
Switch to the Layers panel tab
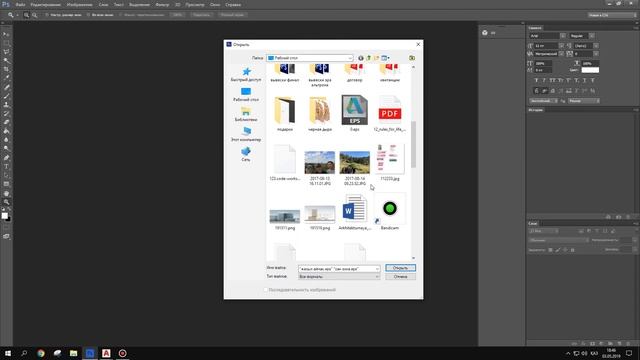point(533,224)
